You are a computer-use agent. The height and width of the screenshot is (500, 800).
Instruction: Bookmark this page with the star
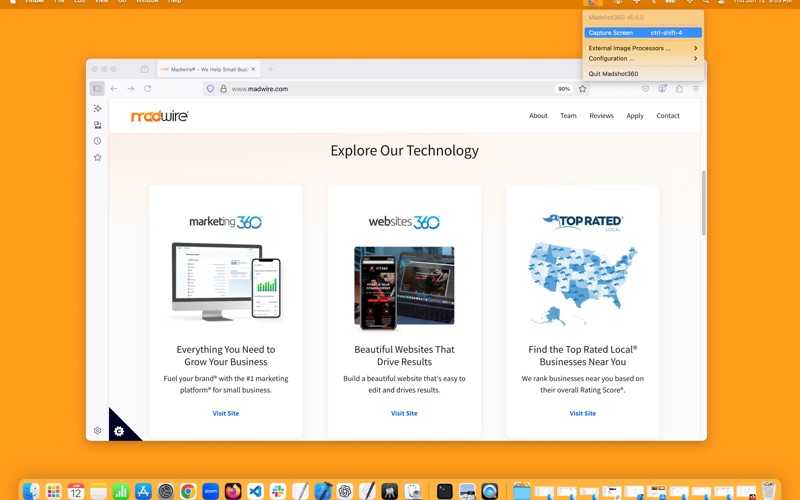(583, 89)
